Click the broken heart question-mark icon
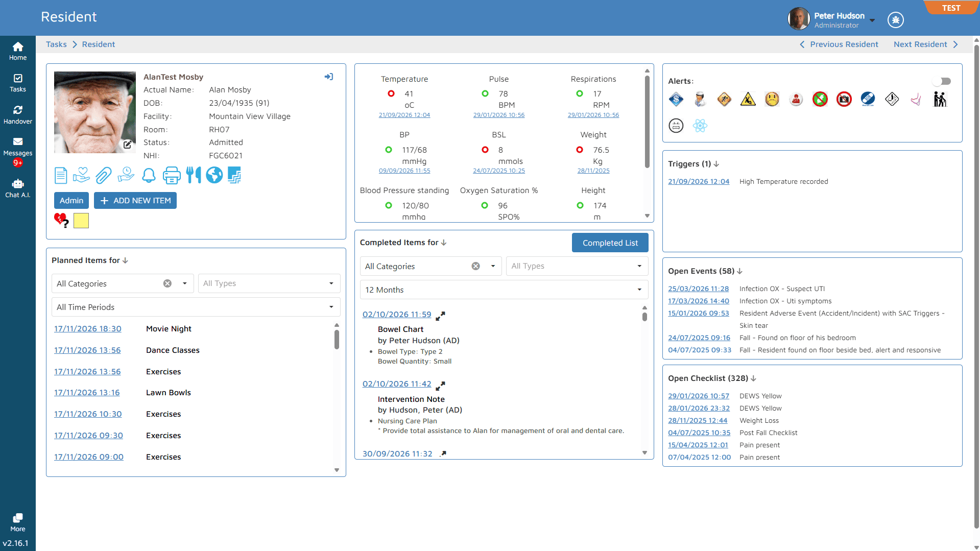Image resolution: width=980 pixels, height=551 pixels. [62, 220]
